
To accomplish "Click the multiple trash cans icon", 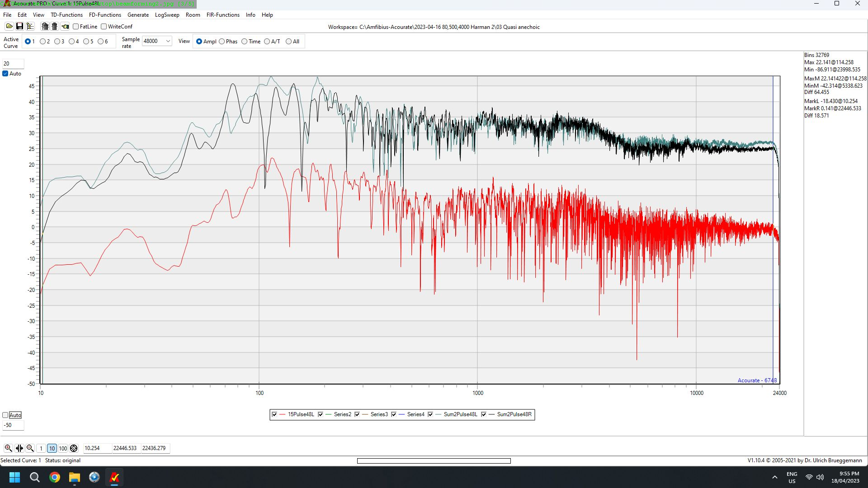I will click(x=45, y=26).
